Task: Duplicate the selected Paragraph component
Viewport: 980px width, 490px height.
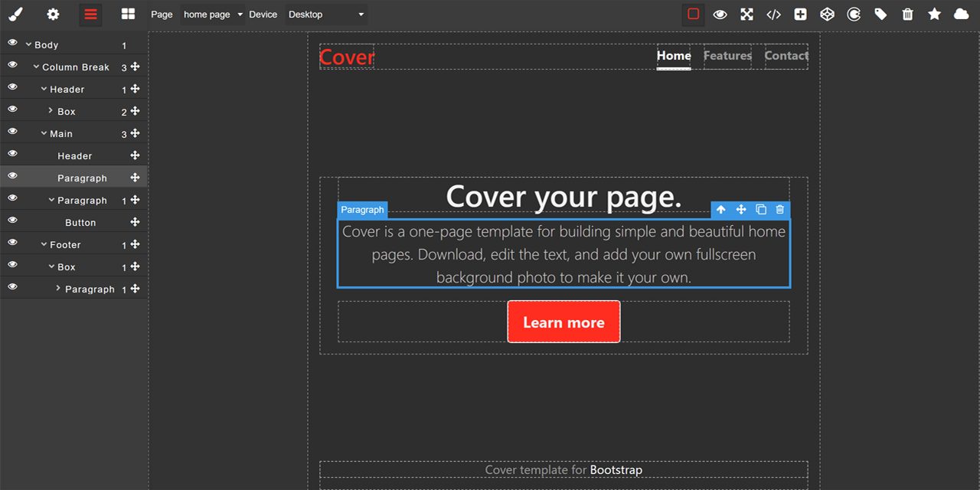Action: [x=760, y=210]
